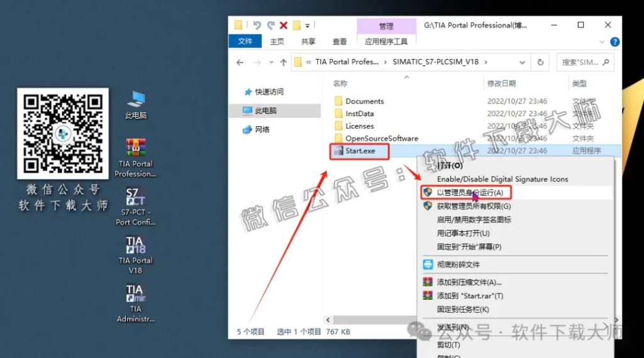Click the redo icon in Explorer title bar
The height and width of the screenshot is (358, 644).
[x=270, y=25]
